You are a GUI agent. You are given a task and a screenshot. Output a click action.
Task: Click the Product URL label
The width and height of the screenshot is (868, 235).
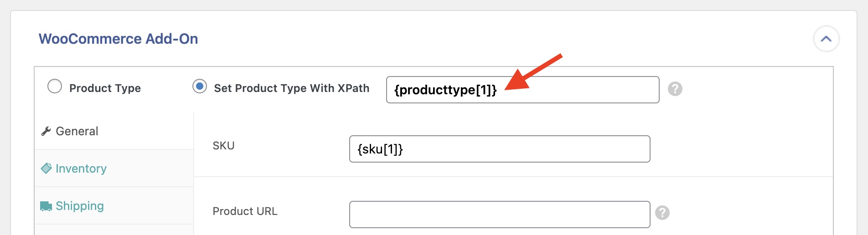pyautogui.click(x=245, y=211)
